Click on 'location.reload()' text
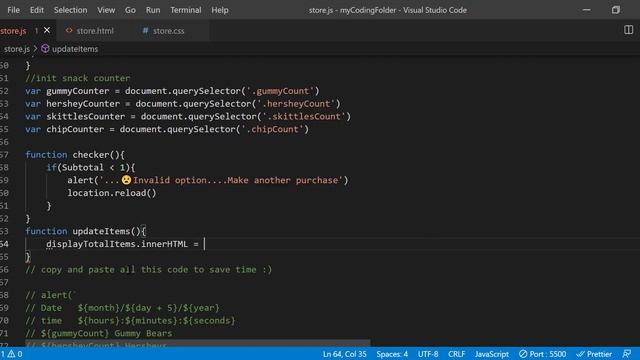Viewport: 640px width, 360px height. click(112, 193)
